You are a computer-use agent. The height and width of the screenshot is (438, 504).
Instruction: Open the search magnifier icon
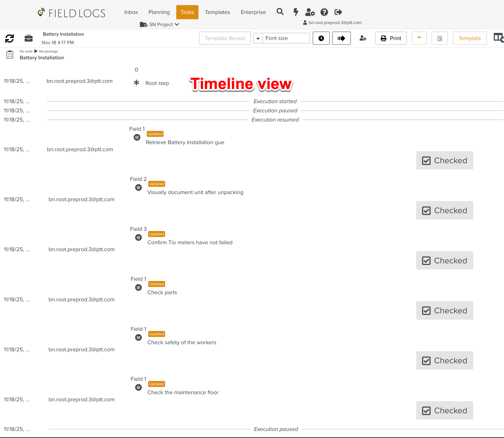280,12
